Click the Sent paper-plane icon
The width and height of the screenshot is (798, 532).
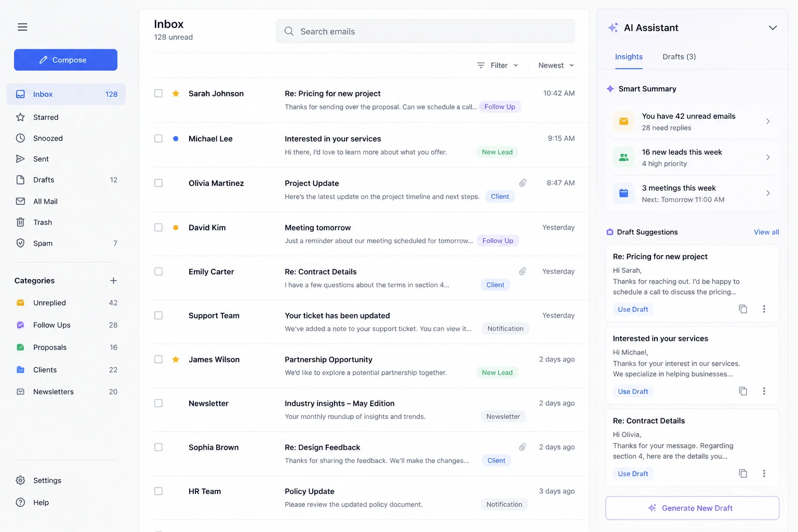(20, 159)
